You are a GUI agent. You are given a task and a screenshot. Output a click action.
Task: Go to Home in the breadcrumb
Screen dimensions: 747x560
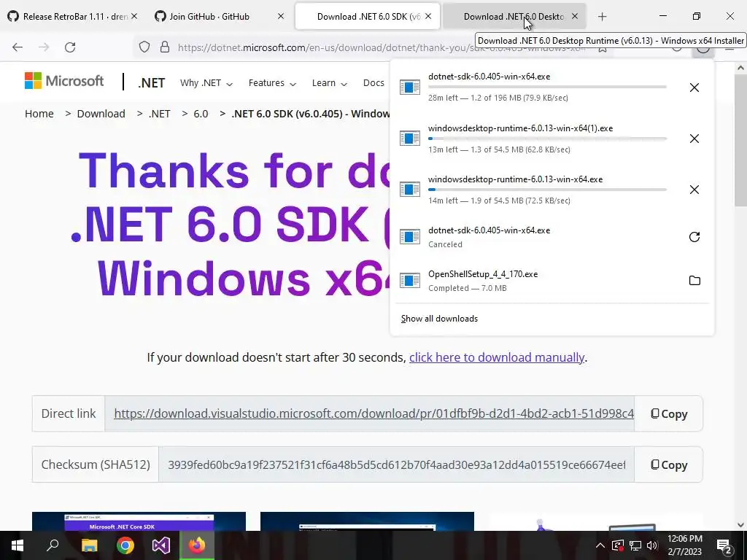[39, 114]
